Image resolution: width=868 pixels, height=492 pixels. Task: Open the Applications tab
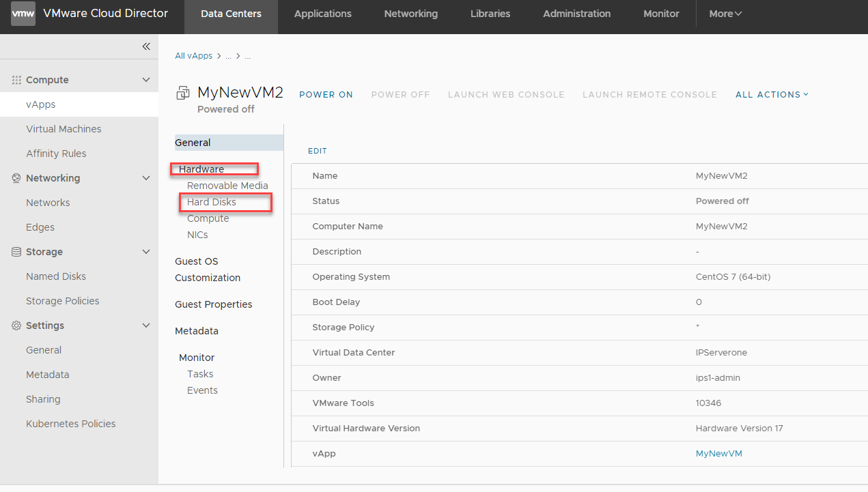(x=323, y=14)
